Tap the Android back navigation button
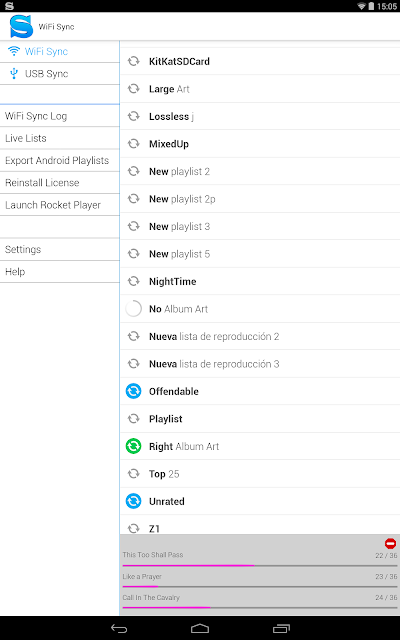This screenshot has height=640, width=400. pos(119,629)
